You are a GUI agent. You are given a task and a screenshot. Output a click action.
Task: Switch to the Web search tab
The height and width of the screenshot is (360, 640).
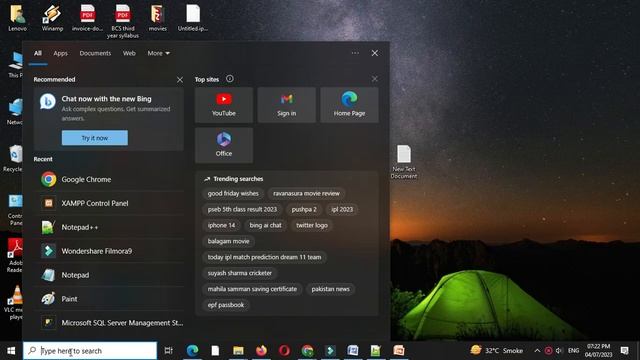click(129, 53)
